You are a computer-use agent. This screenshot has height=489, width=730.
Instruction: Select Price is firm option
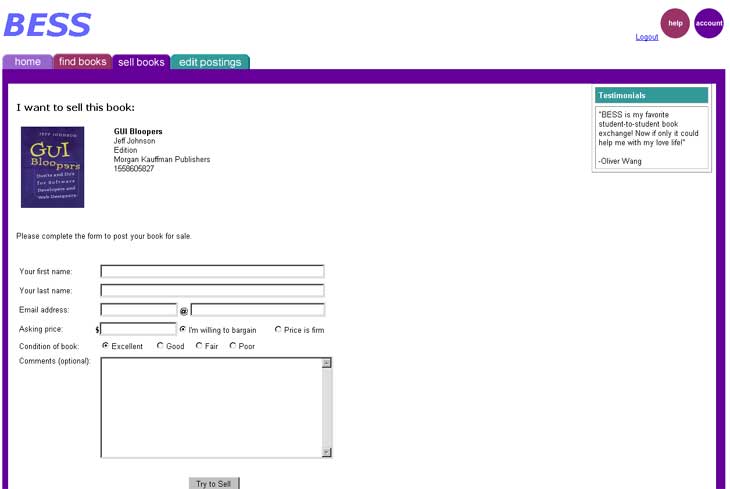278,329
